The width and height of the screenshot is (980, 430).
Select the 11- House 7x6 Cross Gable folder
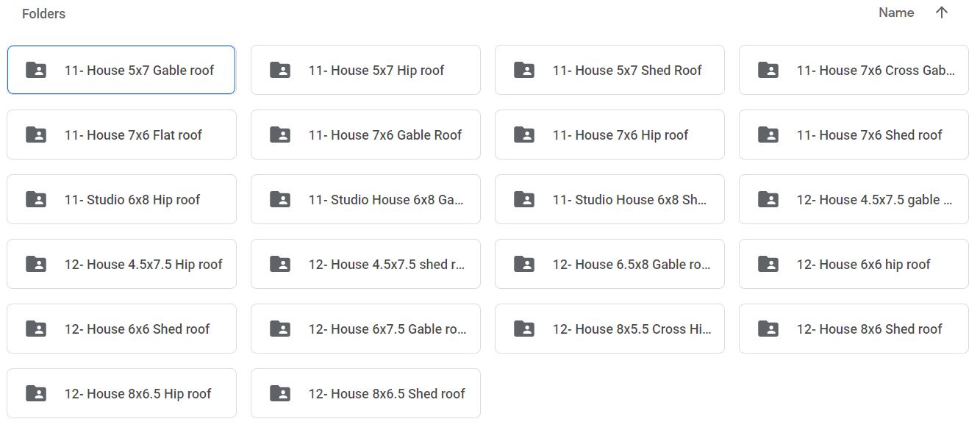854,70
